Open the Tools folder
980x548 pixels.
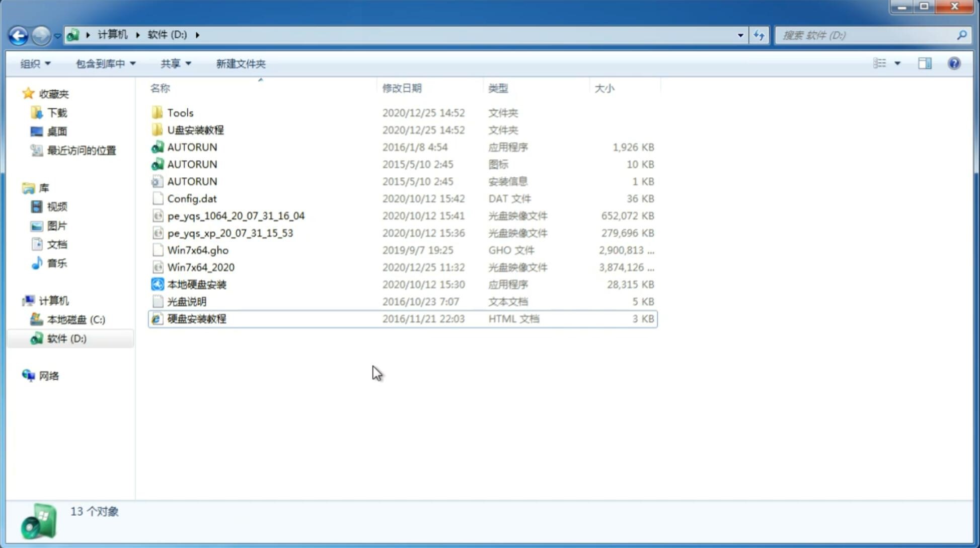180,112
